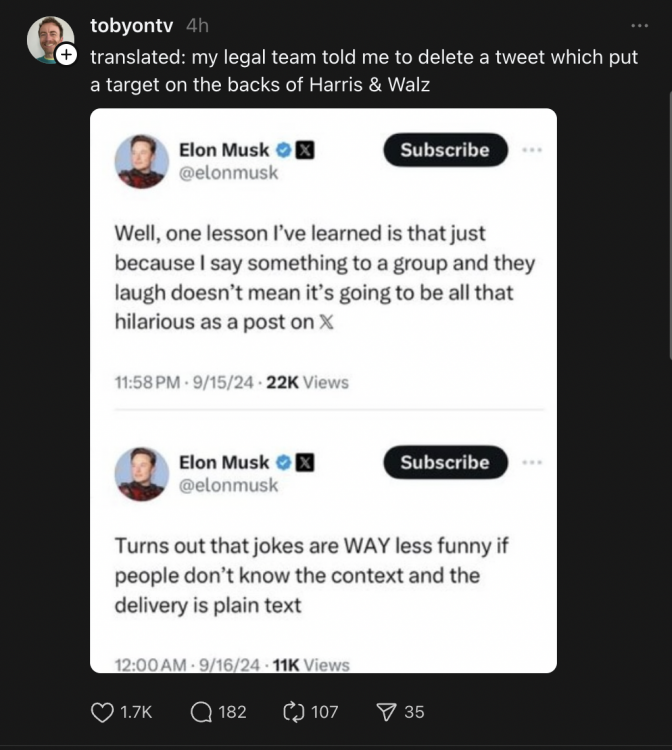Image resolution: width=672 pixels, height=750 pixels.
Task: Click the tobyontv profile avatar
Action: [x=49, y=39]
